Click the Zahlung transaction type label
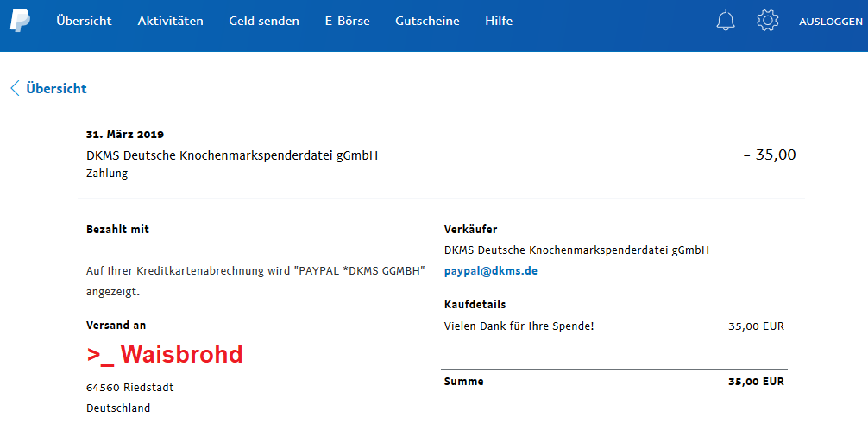 tap(107, 174)
